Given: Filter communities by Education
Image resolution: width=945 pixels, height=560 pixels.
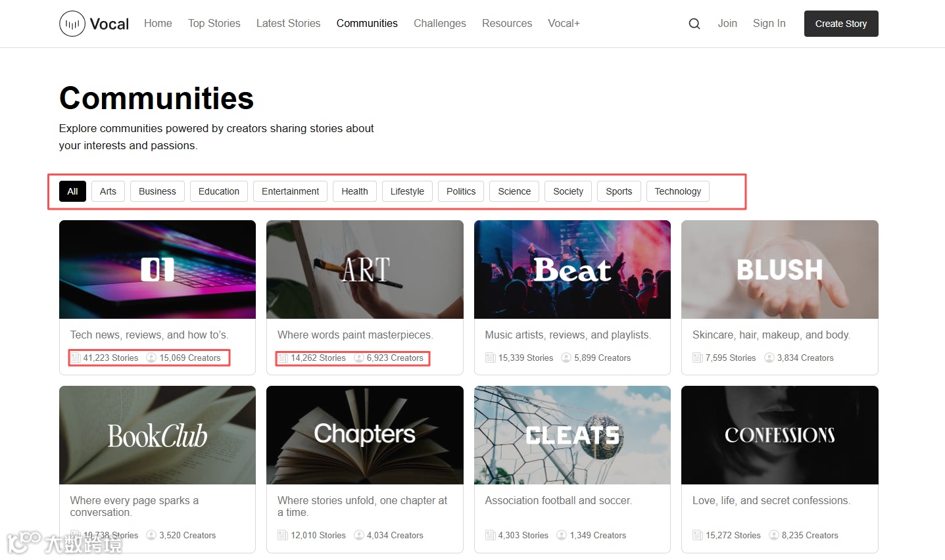Looking at the screenshot, I should tap(219, 191).
